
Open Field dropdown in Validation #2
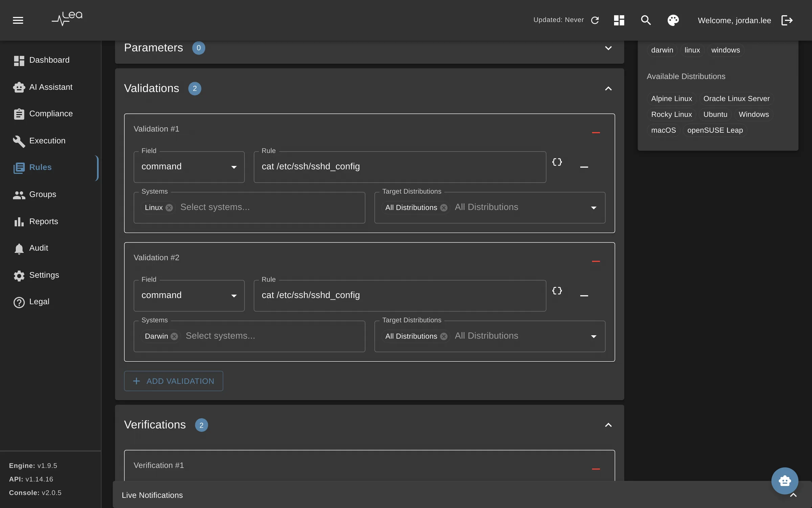189,296
